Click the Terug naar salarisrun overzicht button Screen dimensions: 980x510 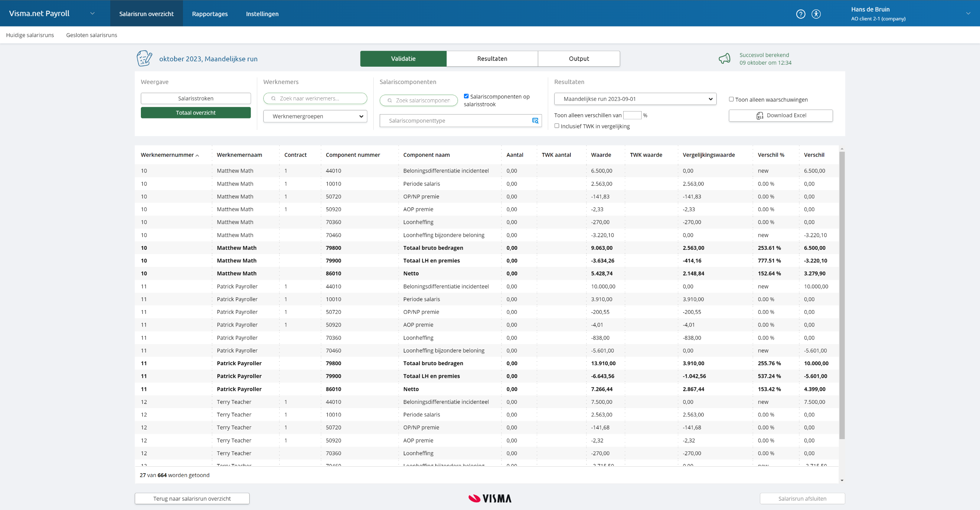[x=192, y=498]
